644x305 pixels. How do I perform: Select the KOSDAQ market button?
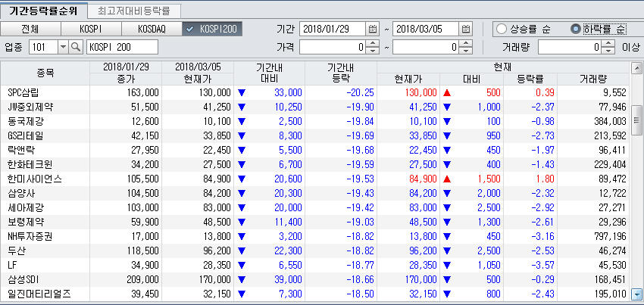click(x=151, y=30)
